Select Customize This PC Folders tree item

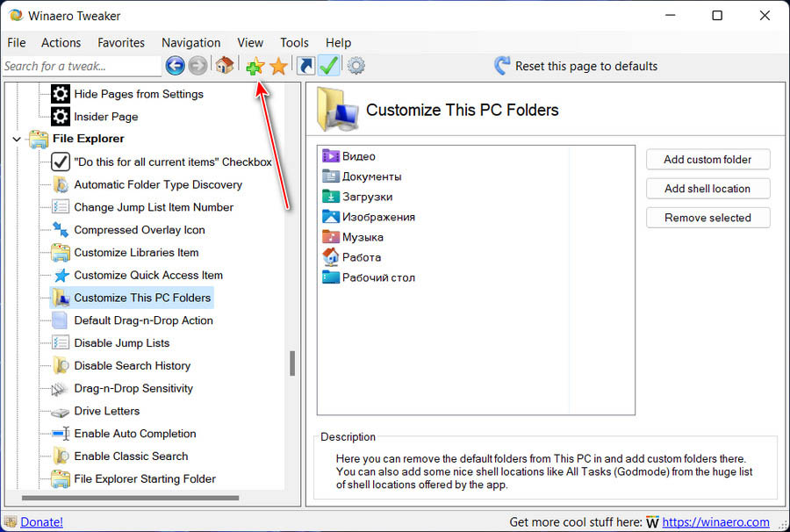tap(142, 298)
